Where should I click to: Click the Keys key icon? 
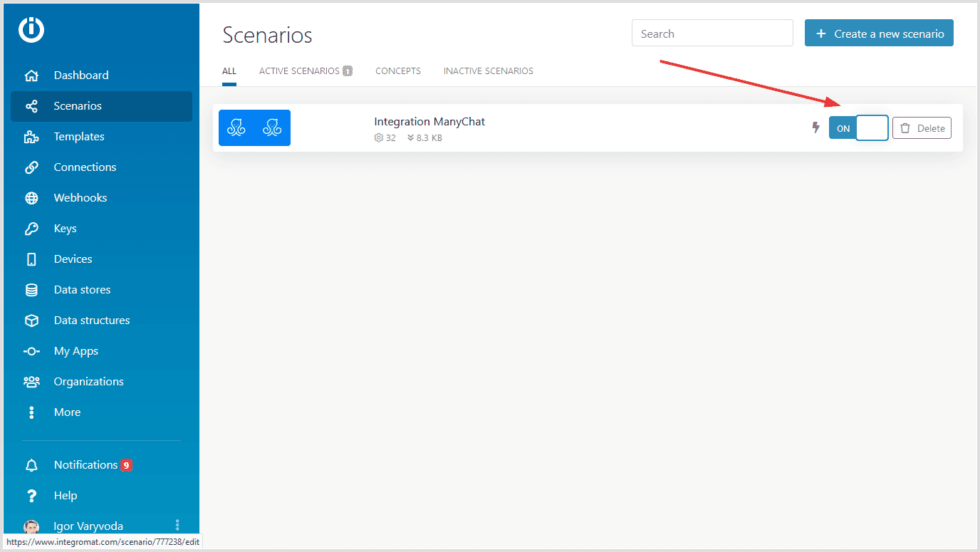point(31,229)
